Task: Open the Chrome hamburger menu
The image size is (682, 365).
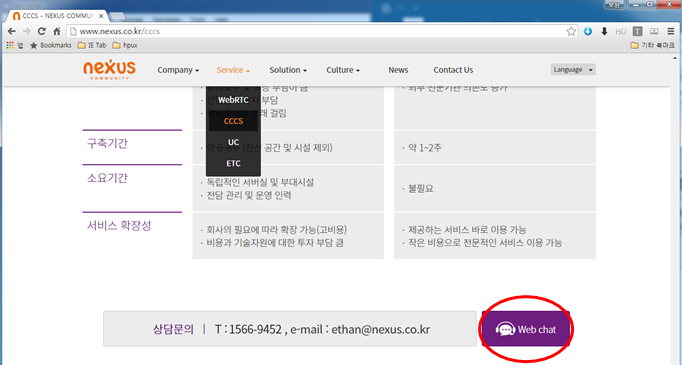Action: pyautogui.click(x=670, y=31)
